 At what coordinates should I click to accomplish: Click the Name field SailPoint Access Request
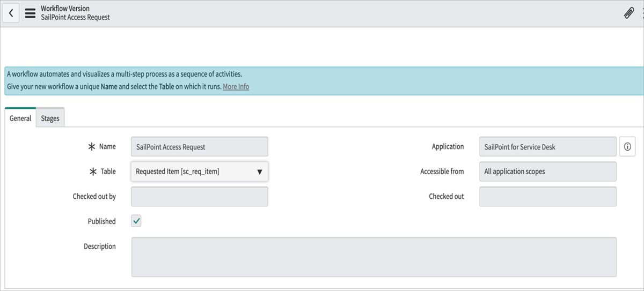coord(199,147)
